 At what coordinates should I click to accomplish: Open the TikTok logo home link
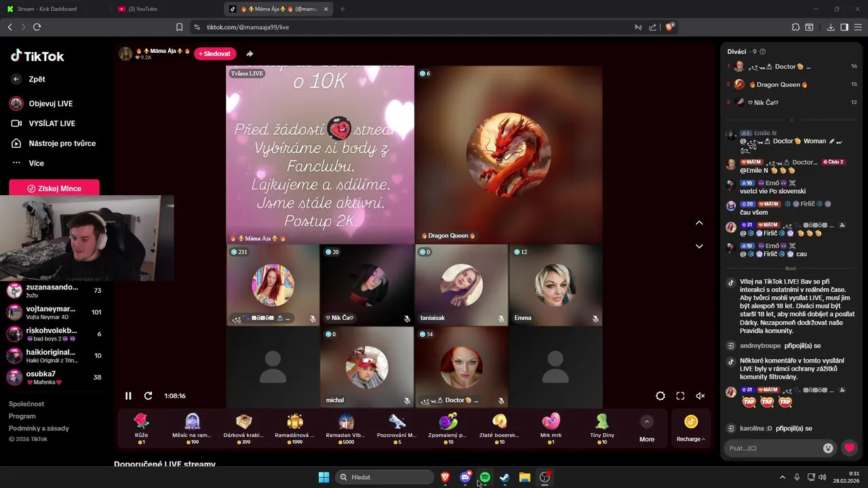[x=37, y=56]
